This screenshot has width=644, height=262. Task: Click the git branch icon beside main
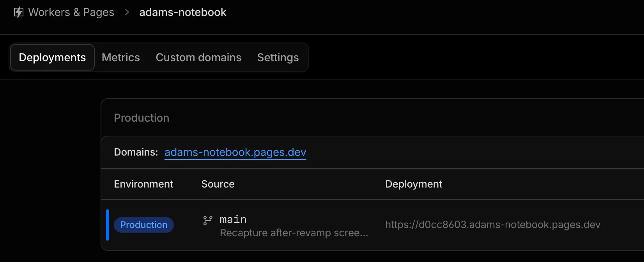point(208,220)
